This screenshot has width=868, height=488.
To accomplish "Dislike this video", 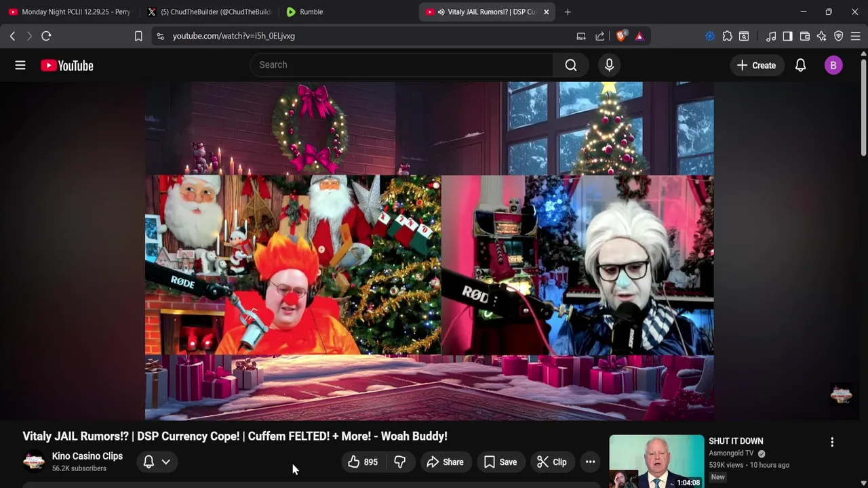I will point(400,462).
